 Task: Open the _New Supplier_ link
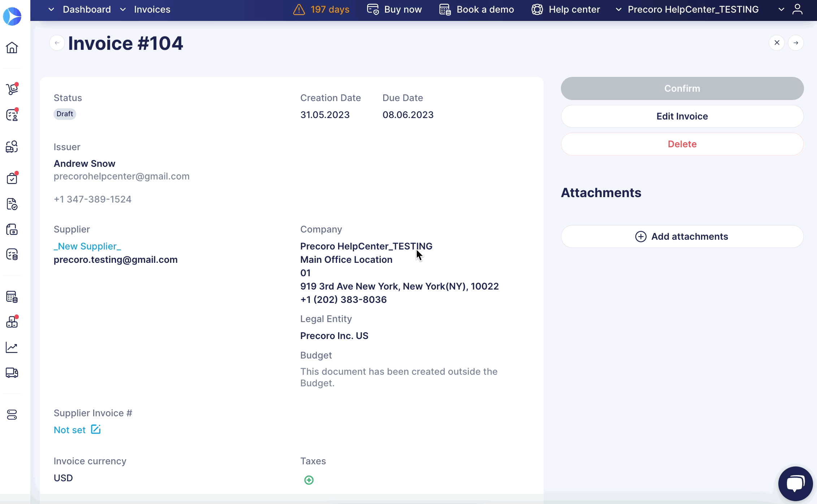[87, 246]
